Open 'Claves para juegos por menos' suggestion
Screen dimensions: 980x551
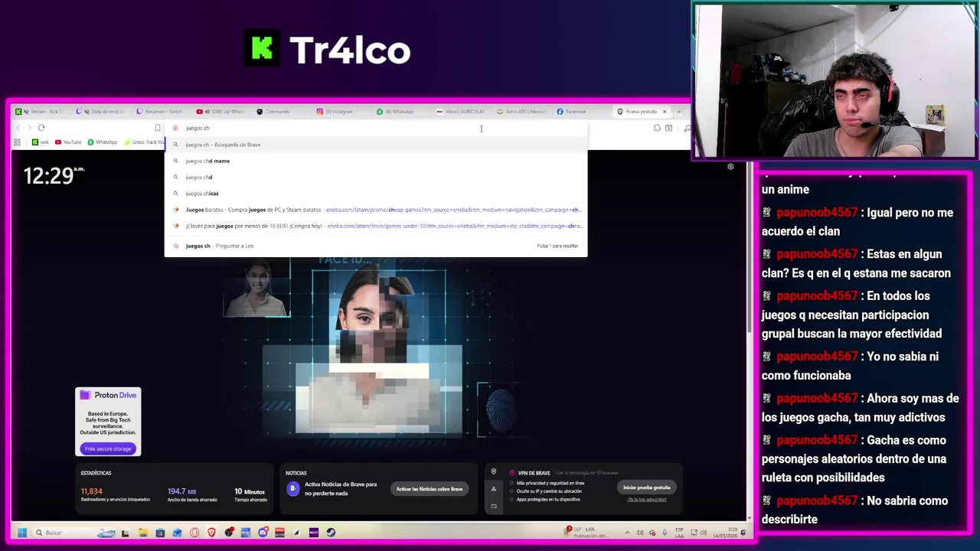coord(376,226)
